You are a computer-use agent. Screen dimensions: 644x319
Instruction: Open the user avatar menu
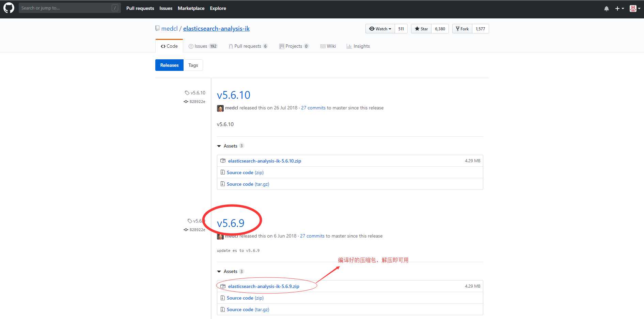point(635,9)
